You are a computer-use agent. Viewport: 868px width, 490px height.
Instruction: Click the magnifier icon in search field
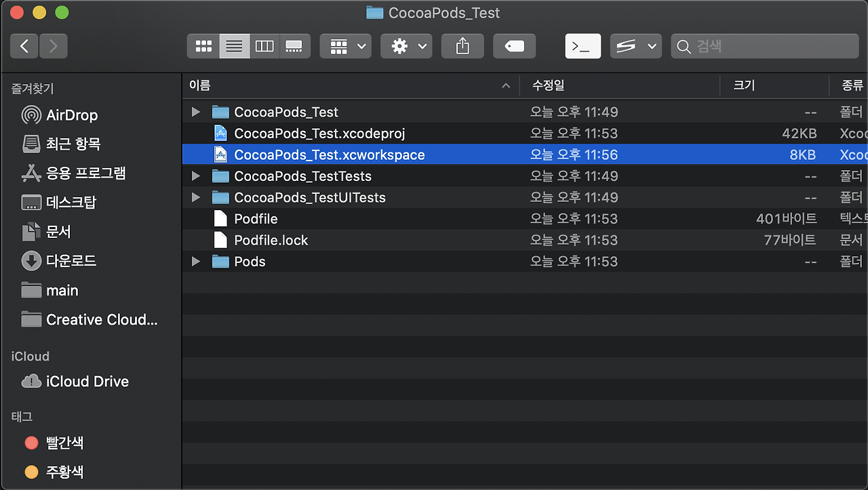(684, 47)
